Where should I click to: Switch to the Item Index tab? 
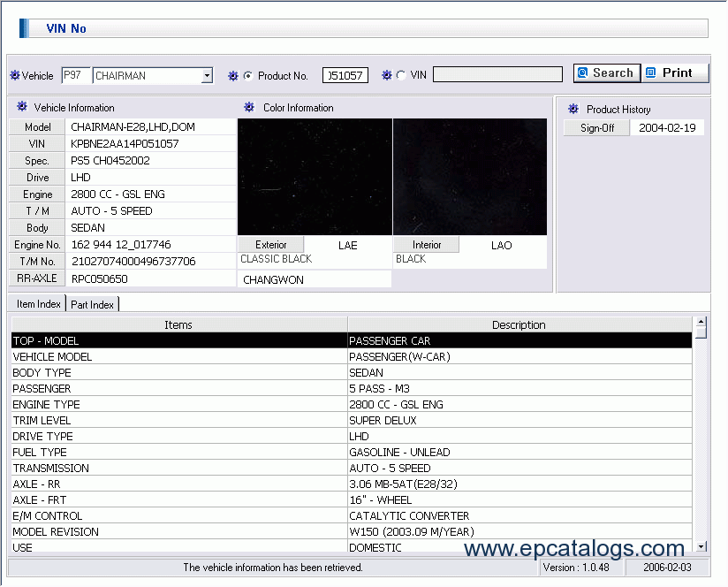pos(39,304)
